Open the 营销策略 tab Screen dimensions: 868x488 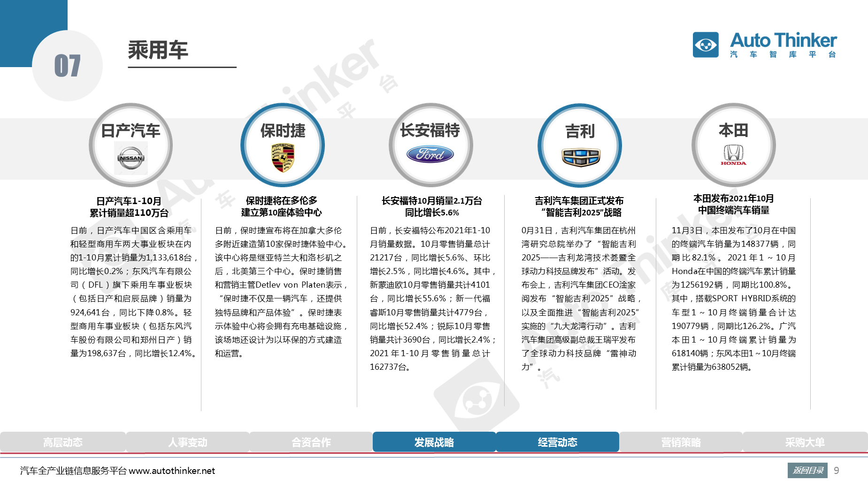pyautogui.click(x=681, y=442)
